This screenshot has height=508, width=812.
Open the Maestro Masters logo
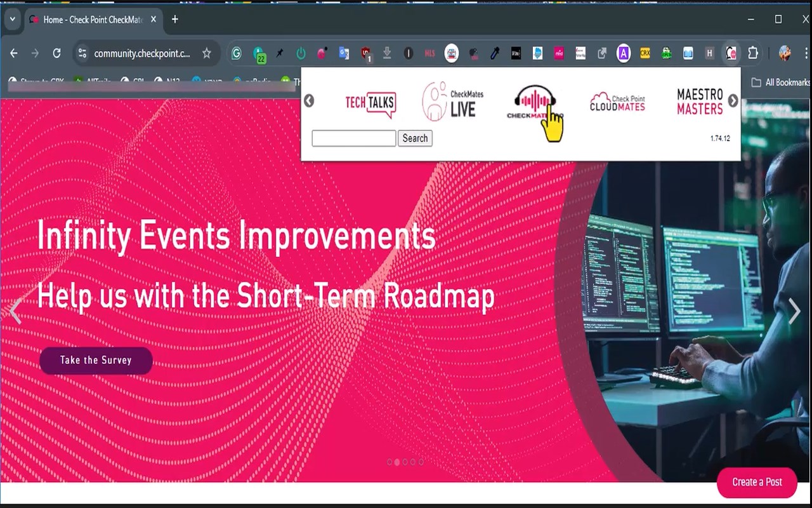click(x=700, y=102)
